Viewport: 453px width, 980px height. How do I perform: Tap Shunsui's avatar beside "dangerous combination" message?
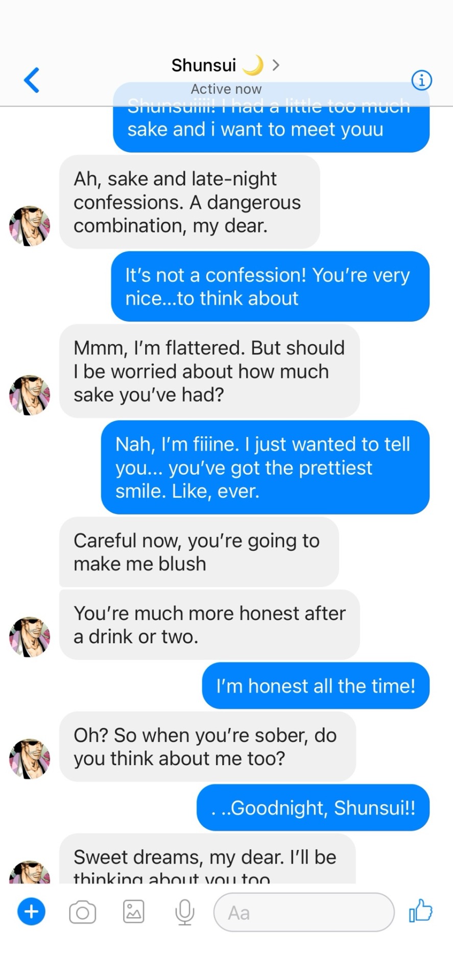click(x=30, y=226)
